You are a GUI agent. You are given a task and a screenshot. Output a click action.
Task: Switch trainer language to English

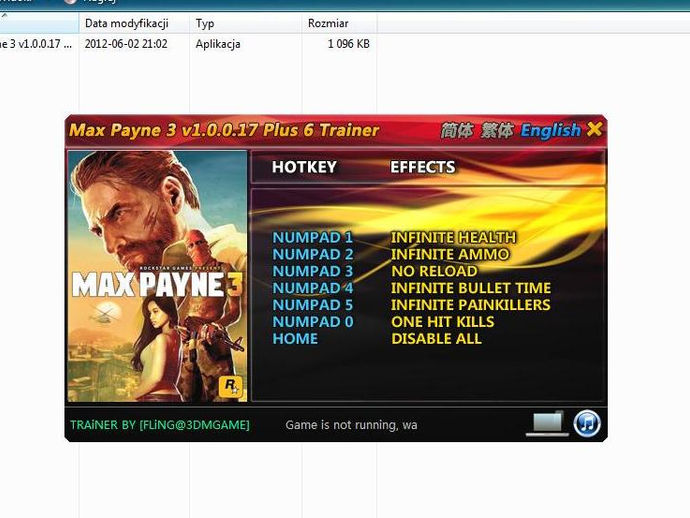(x=551, y=130)
